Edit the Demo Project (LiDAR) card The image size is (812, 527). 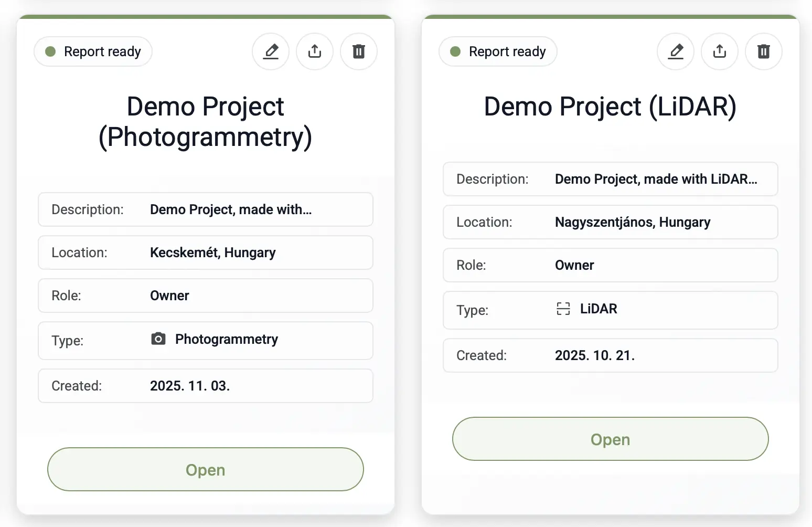tap(676, 51)
